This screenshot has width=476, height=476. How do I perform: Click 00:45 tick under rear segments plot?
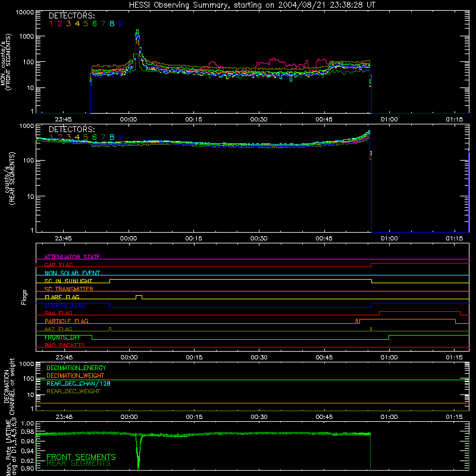(324, 239)
